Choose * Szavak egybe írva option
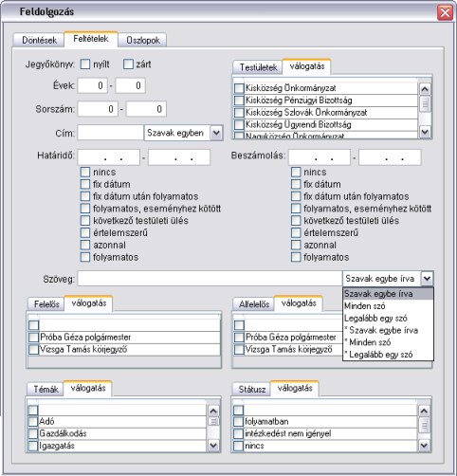This screenshot has width=457, height=476. click(388, 330)
